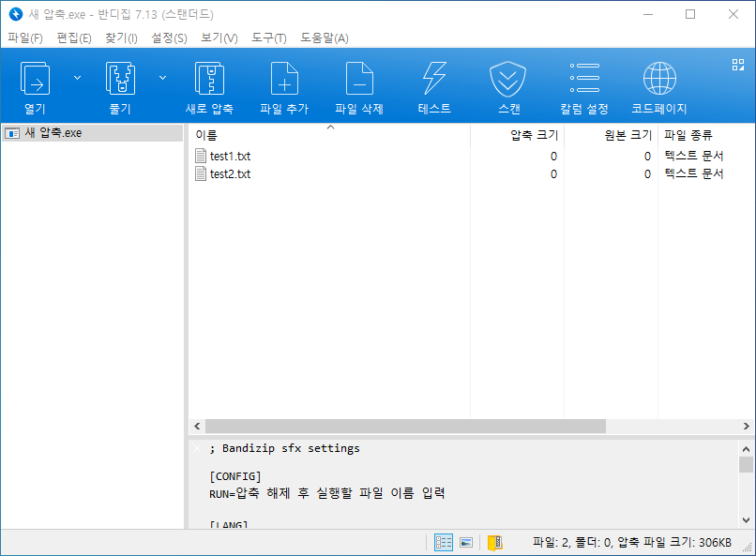Maximize the Bandizip window
Screen dimensions: 756x556
[x=690, y=14]
